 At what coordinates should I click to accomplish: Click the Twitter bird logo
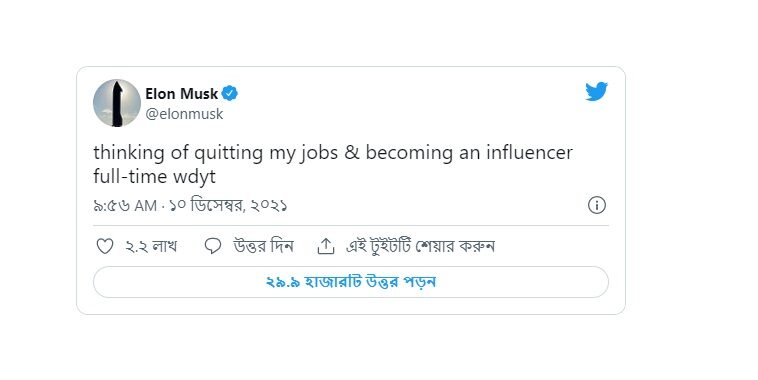tap(597, 92)
